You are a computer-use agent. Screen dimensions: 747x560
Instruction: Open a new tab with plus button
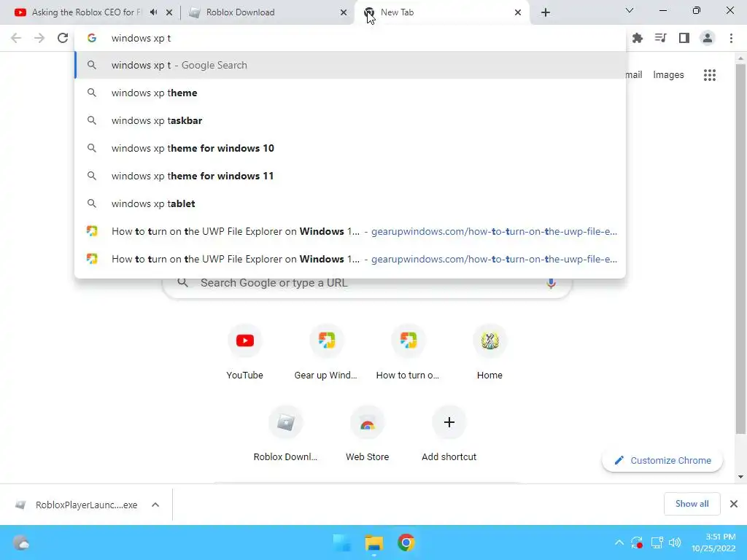point(546,12)
